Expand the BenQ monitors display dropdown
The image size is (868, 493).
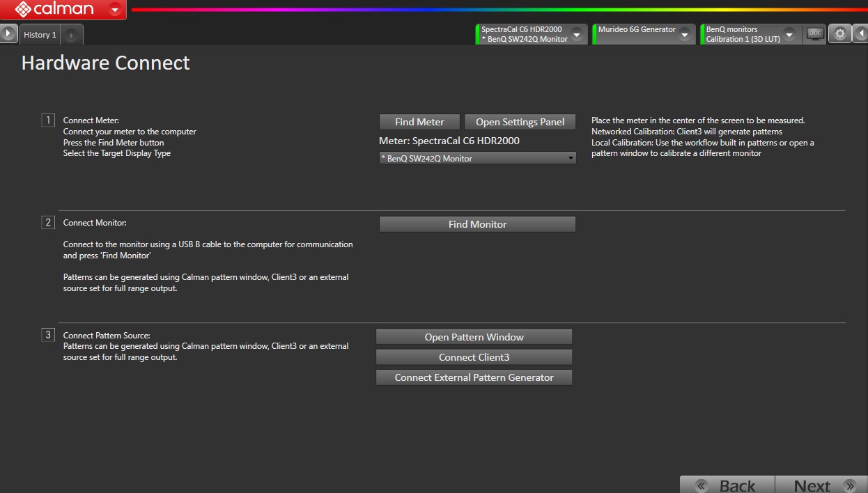tap(789, 34)
